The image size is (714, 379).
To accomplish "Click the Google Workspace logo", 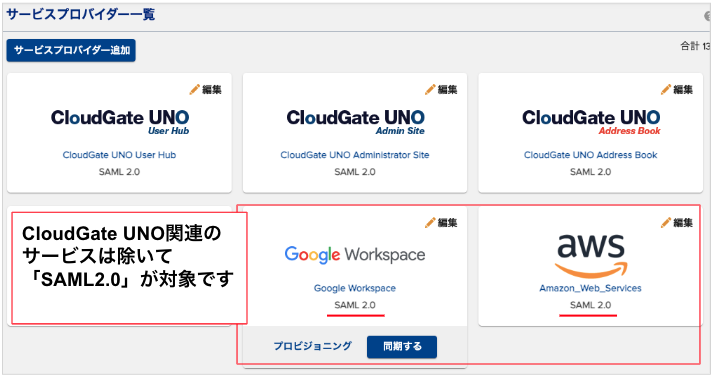I will 355,255.
